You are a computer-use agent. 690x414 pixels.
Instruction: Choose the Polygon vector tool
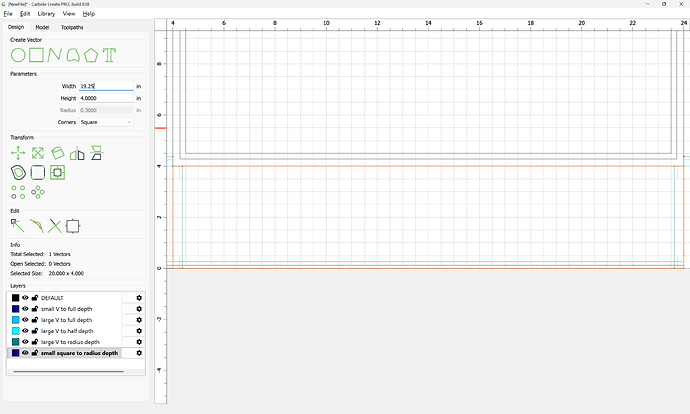[x=91, y=54]
